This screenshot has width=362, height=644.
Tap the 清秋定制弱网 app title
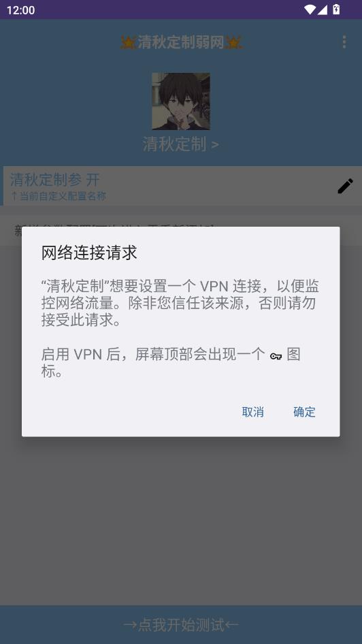click(x=181, y=42)
